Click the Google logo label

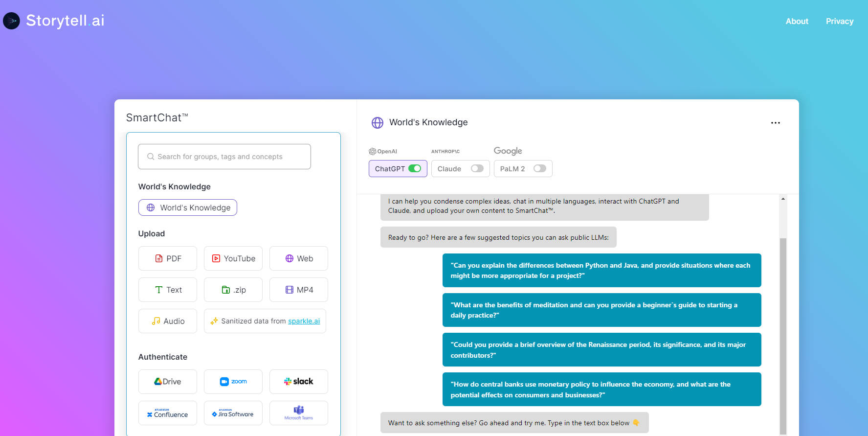pyautogui.click(x=508, y=151)
